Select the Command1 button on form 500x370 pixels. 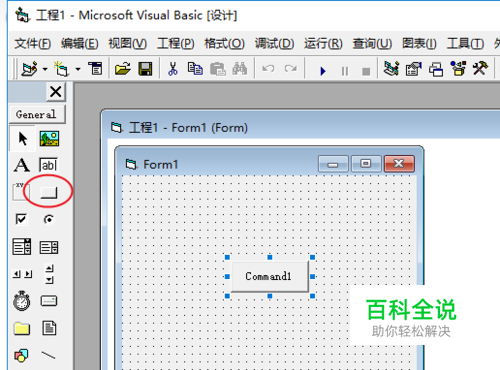(x=270, y=276)
